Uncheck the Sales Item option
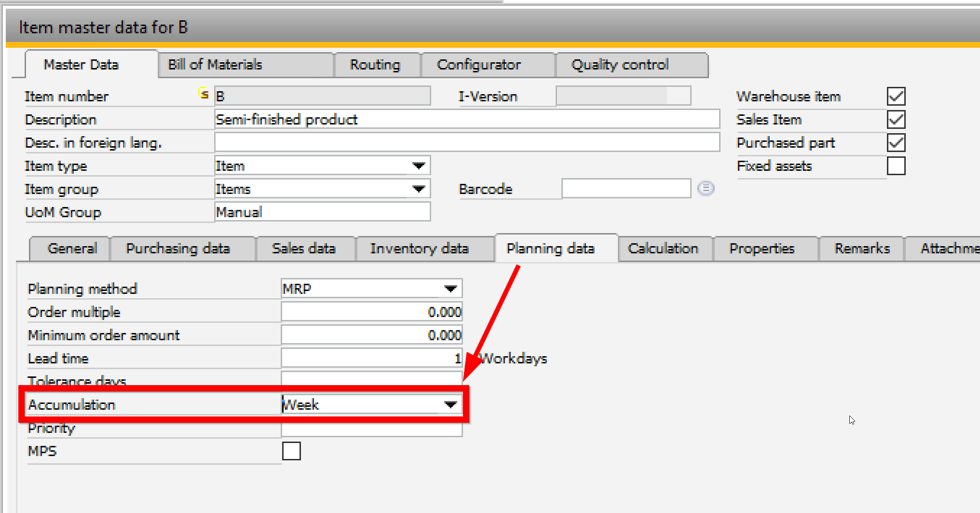The width and height of the screenshot is (980, 513). coord(896,119)
